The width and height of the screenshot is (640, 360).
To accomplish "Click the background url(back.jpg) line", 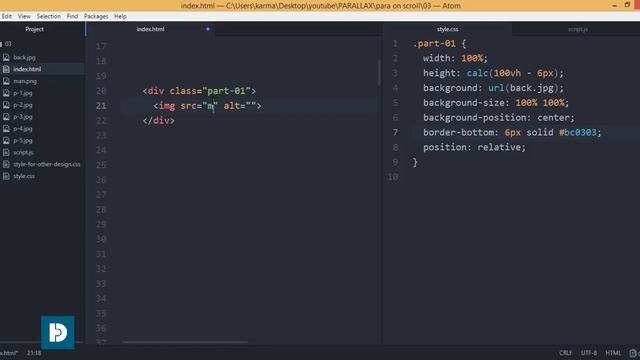I will click(493, 88).
